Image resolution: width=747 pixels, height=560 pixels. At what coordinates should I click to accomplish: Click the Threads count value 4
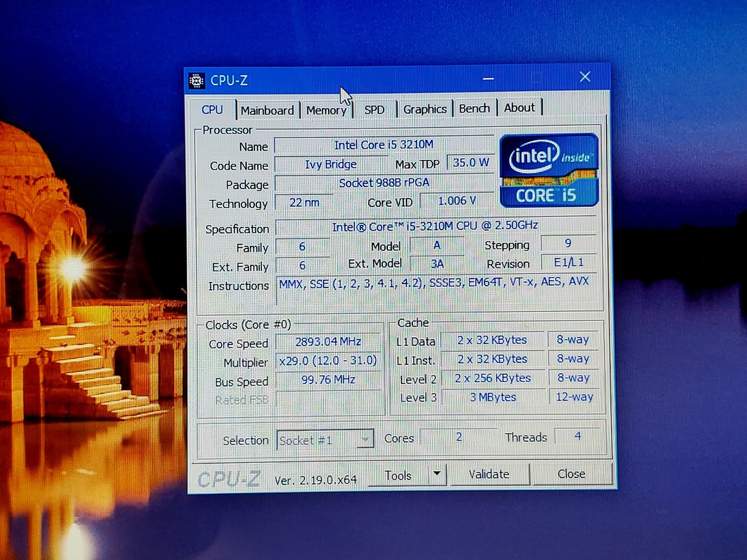point(578,436)
